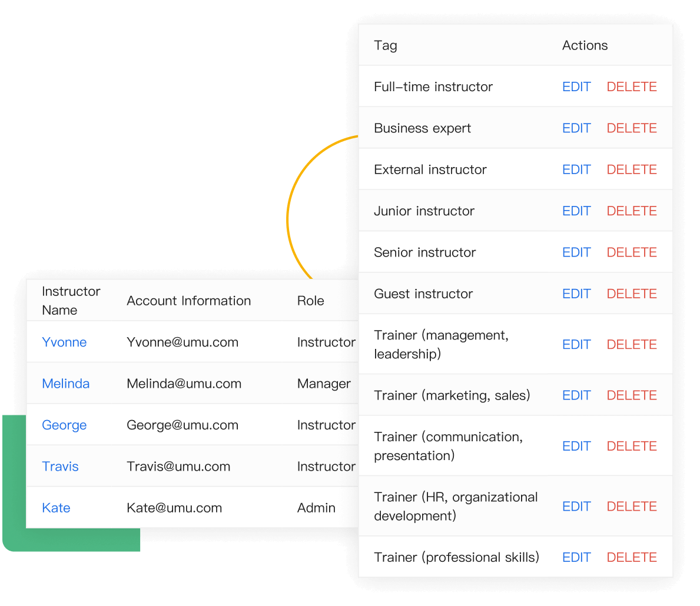The width and height of the screenshot is (700, 606).
Task: Edit Trainer (professional skills) tag
Action: click(576, 557)
